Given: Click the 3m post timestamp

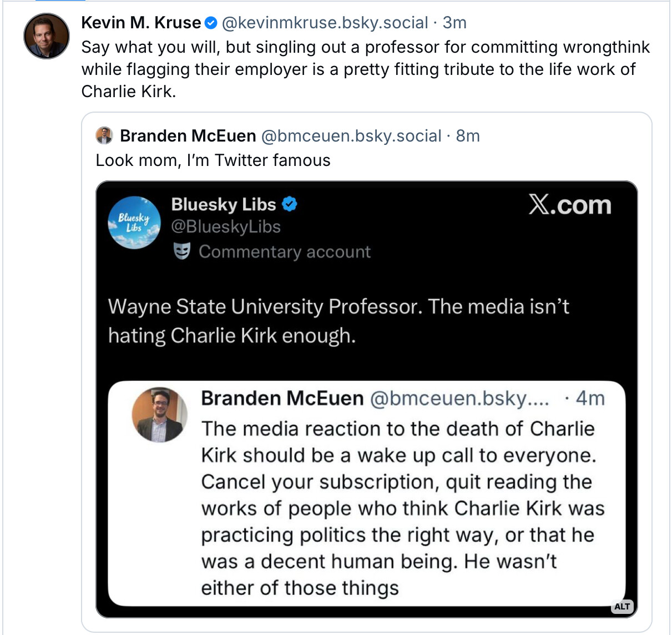Looking at the screenshot, I should coord(454,23).
